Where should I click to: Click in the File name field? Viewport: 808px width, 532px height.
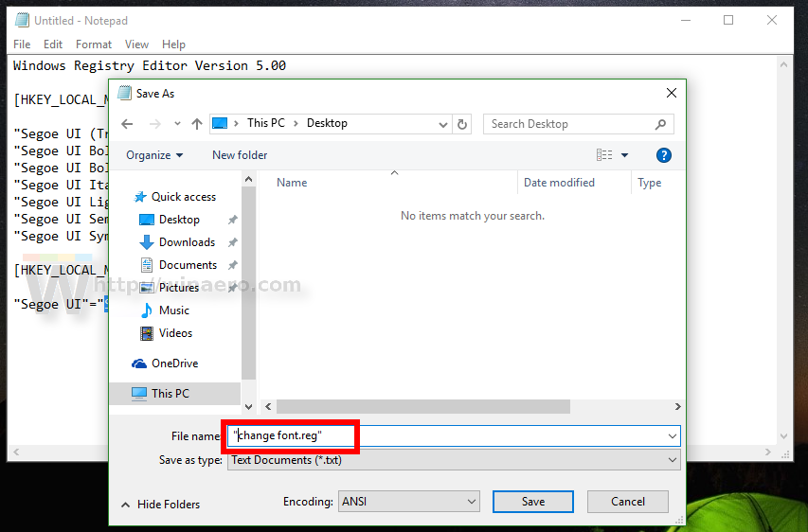point(454,435)
